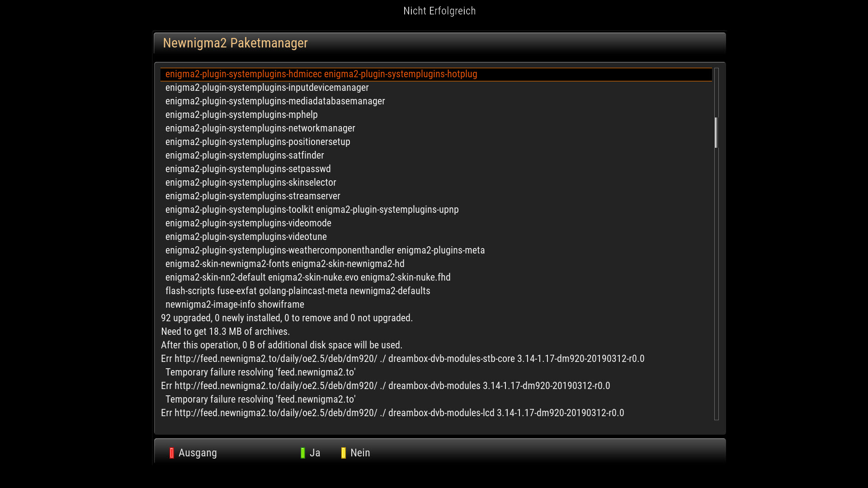Click first feed.newnigma2.to error URL line
The image size is (868, 488).
(402, 359)
